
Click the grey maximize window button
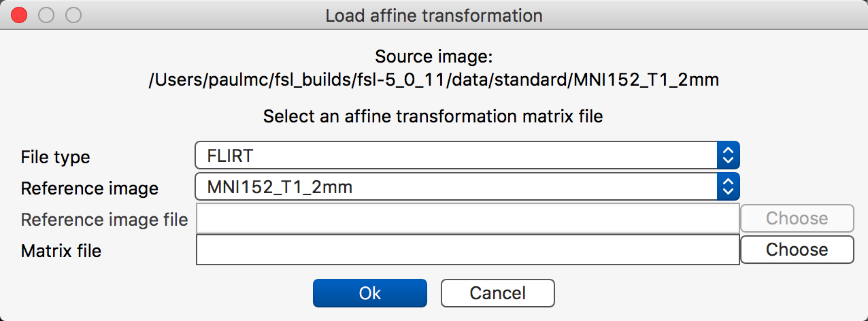click(x=73, y=15)
